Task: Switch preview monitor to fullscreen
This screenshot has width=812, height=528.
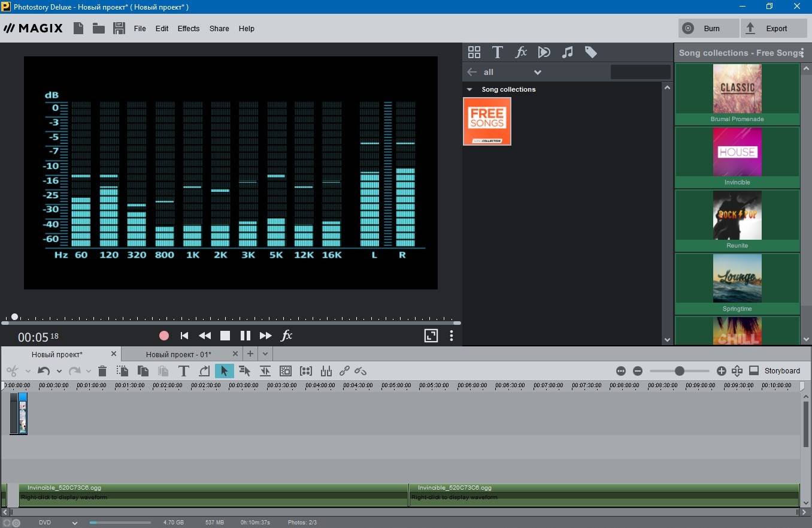Action: click(x=431, y=336)
